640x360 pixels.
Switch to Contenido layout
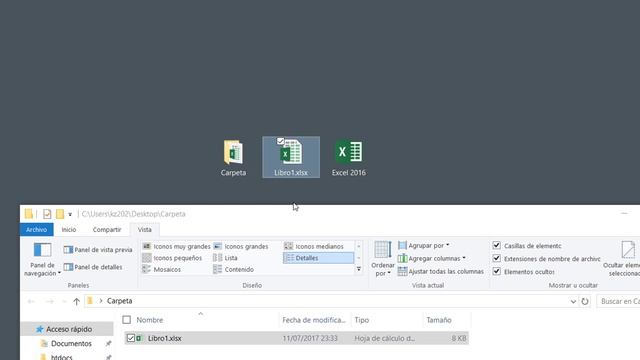pyautogui.click(x=233, y=269)
